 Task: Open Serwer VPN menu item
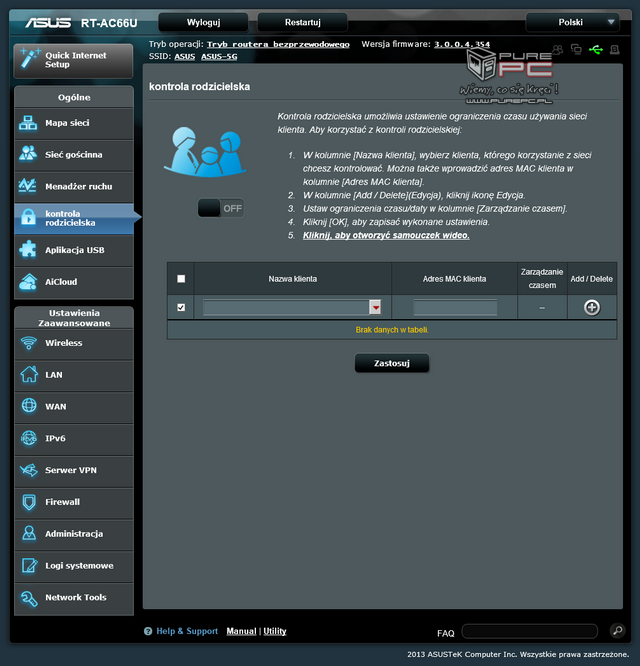[74, 470]
